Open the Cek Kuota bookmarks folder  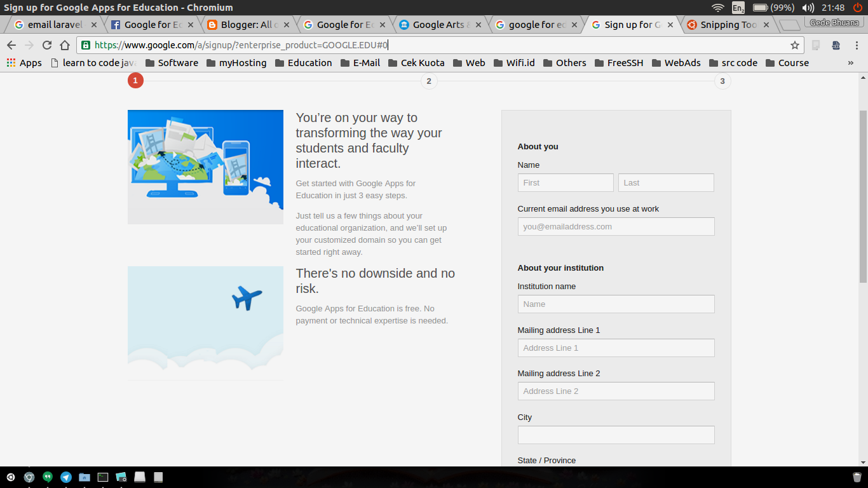416,63
